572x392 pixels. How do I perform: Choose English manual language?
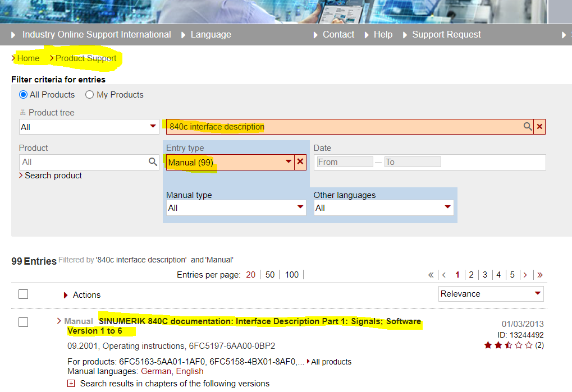[190, 371]
